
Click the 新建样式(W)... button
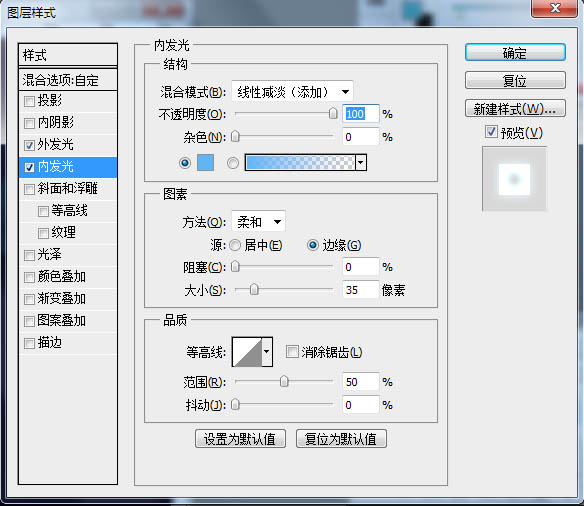coord(515,109)
